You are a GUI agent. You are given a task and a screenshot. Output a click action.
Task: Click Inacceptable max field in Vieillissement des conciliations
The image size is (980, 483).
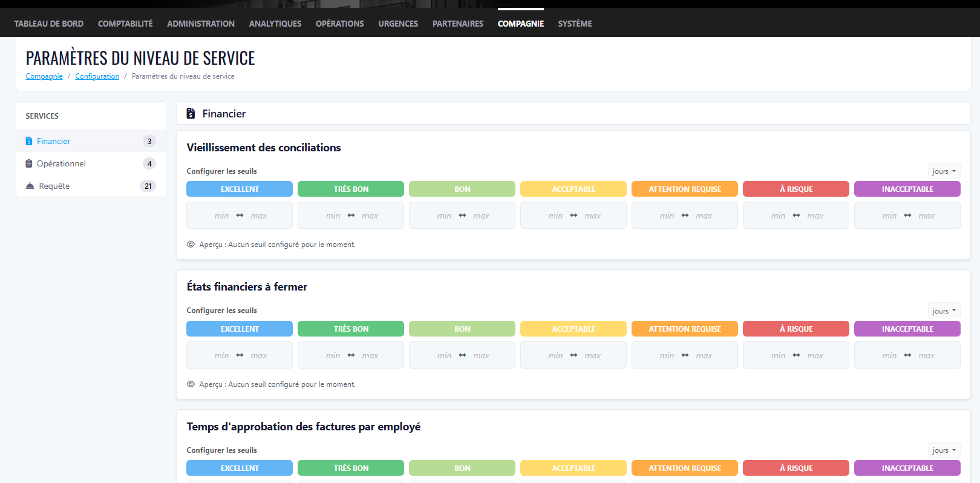click(x=927, y=215)
